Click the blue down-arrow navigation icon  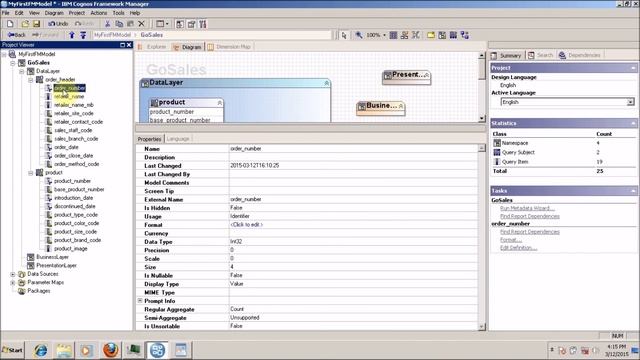[83, 35]
